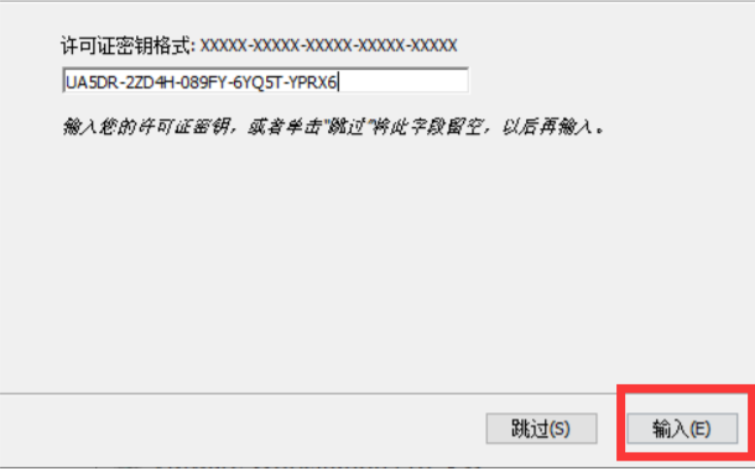
Task: Choose the Skip option to leave the field empty
Action: (x=542, y=428)
